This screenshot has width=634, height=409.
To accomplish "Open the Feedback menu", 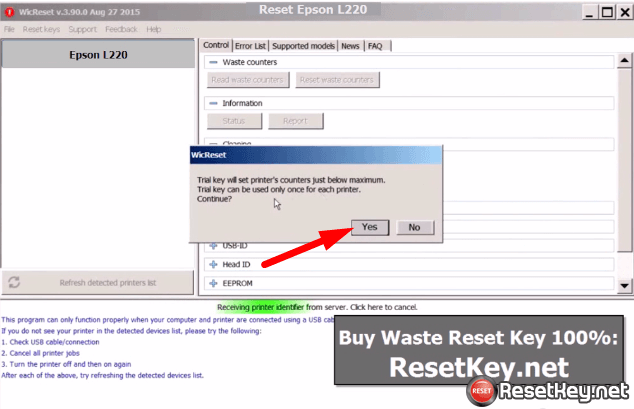I will (x=121, y=29).
